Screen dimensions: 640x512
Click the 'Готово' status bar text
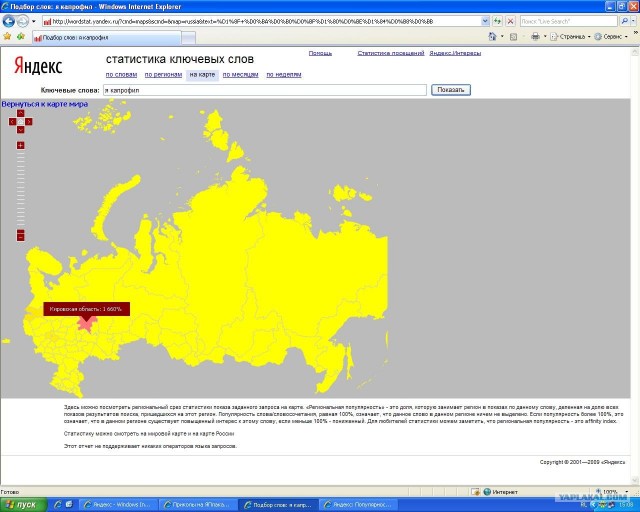point(10,492)
